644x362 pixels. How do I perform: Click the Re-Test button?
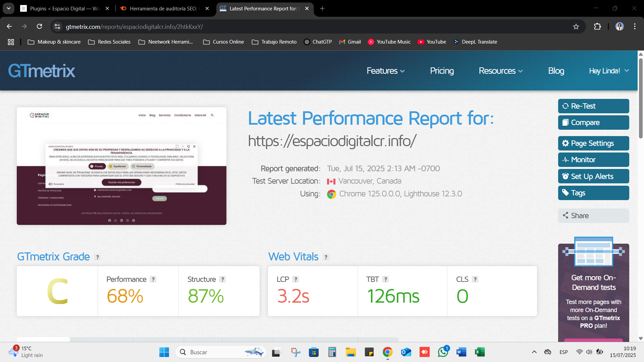pos(593,106)
